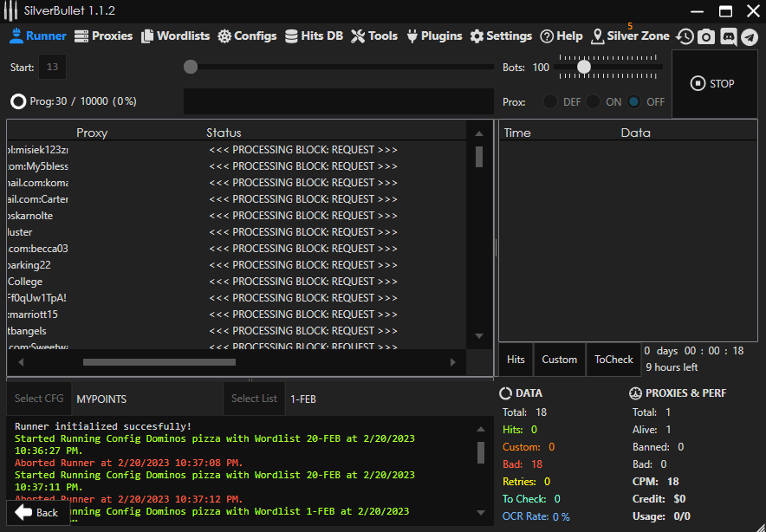Open Settings via the gear icon
The width and height of the screenshot is (766, 532).
[x=501, y=36]
